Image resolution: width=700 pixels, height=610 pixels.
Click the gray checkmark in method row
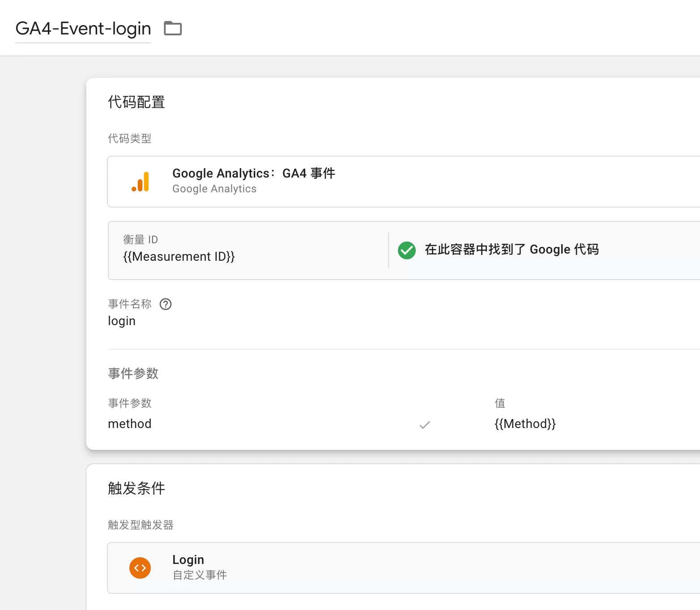[424, 424]
